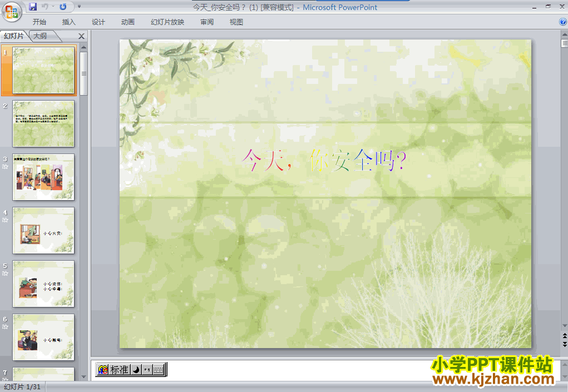Click the blue Repeat/Redo icon
The height and width of the screenshot is (392, 568).
63,7
